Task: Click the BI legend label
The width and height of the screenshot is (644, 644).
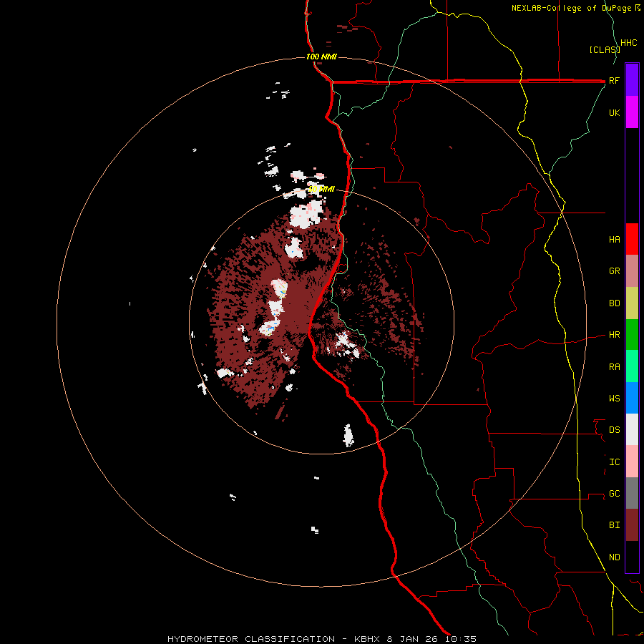Action: pos(614,525)
